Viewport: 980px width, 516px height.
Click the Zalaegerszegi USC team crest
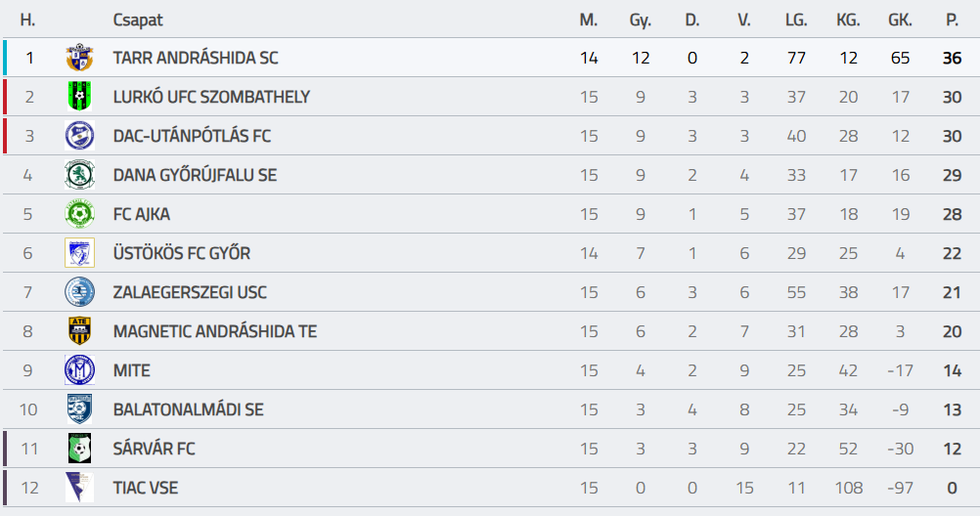(x=79, y=292)
